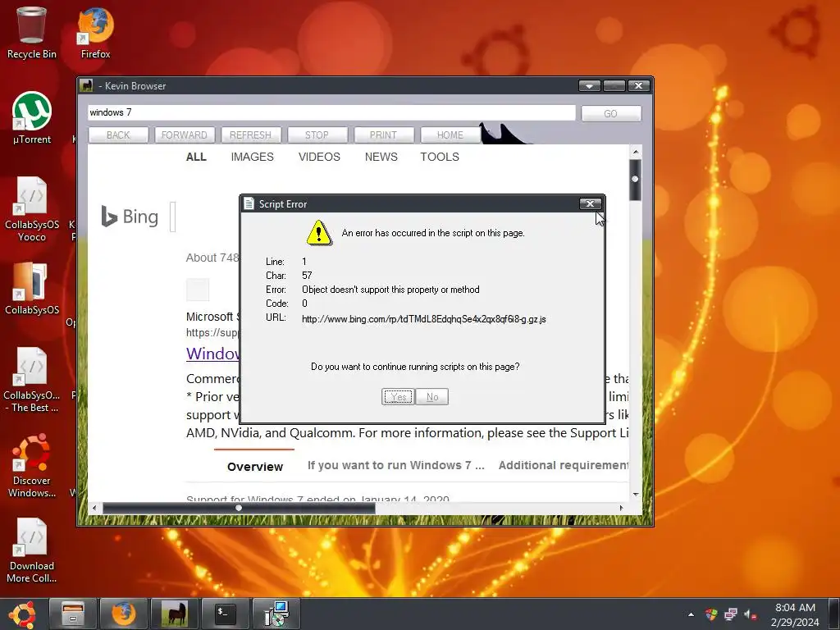Screen dimensions: 840x630
Task: Click the STOP button
Action: click(317, 135)
